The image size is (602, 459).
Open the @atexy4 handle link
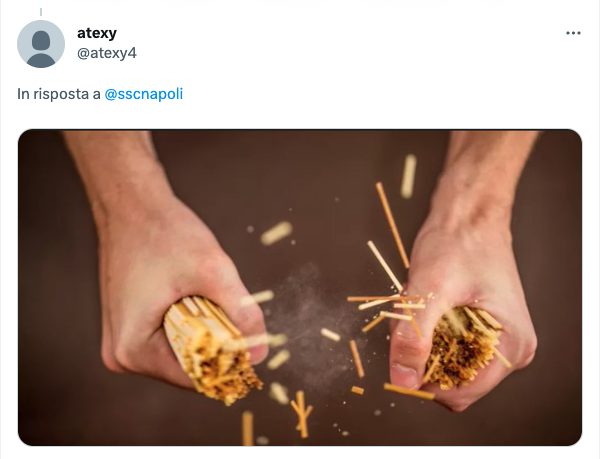(107, 53)
